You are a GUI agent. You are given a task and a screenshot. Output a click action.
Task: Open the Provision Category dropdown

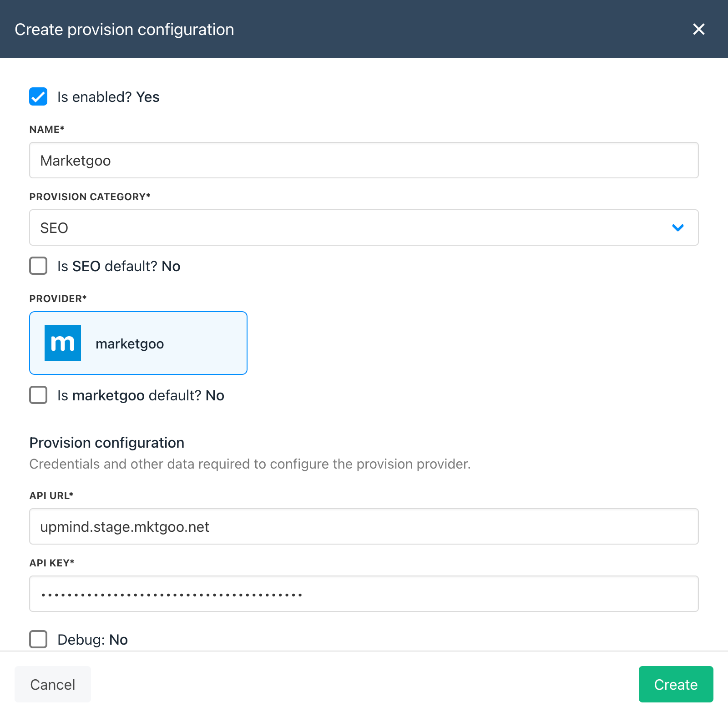coord(364,227)
